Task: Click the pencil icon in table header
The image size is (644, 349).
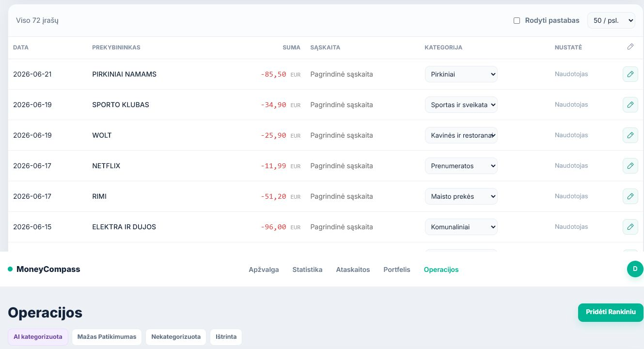Action: point(630,47)
